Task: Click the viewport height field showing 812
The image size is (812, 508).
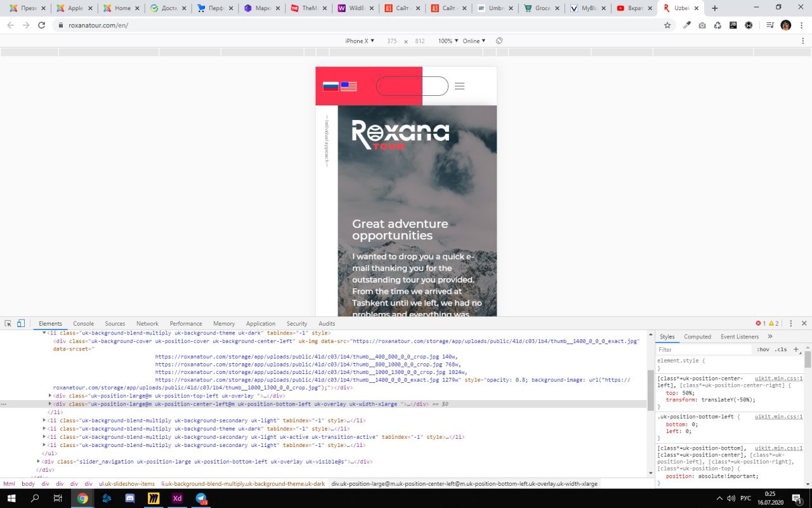Action: (419, 41)
